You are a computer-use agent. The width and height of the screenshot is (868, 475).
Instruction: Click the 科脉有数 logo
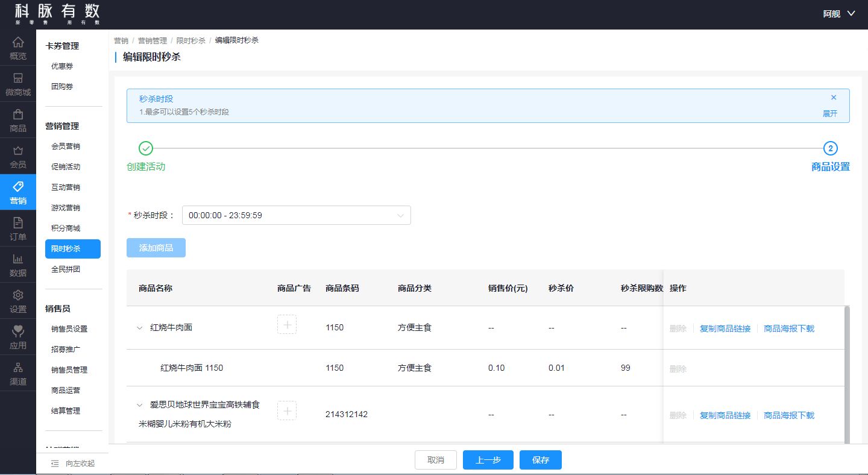(x=57, y=14)
